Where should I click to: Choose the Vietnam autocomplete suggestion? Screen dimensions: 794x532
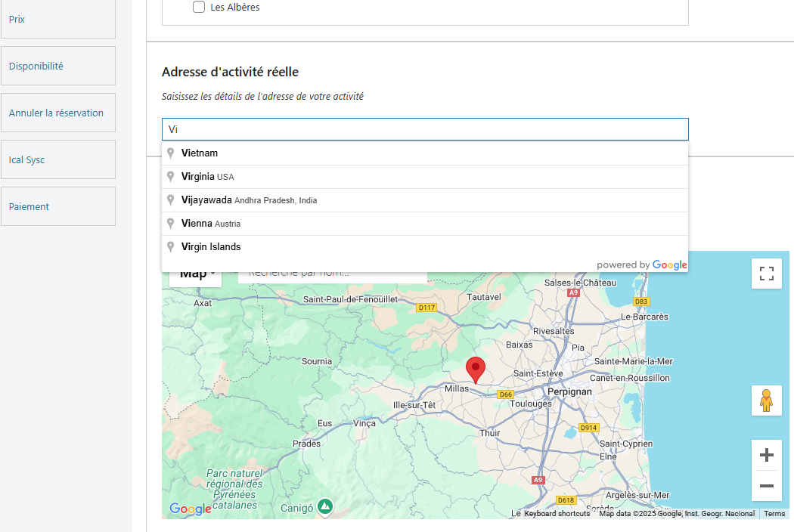[x=425, y=153]
